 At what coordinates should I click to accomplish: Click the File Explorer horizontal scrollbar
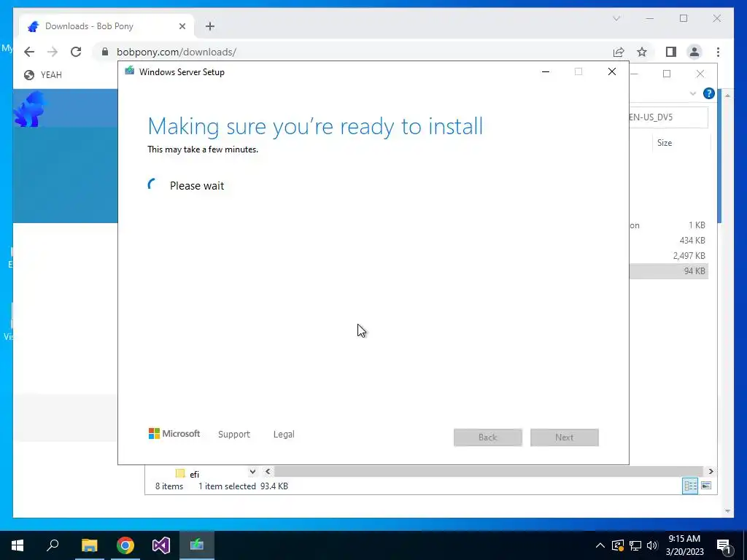pyautogui.click(x=488, y=472)
